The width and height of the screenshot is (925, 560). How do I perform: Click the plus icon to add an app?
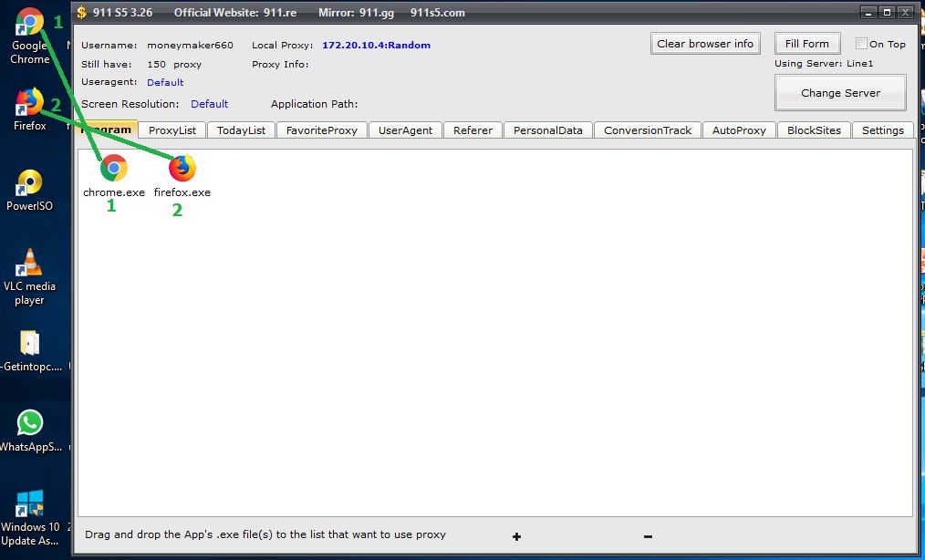(x=517, y=537)
